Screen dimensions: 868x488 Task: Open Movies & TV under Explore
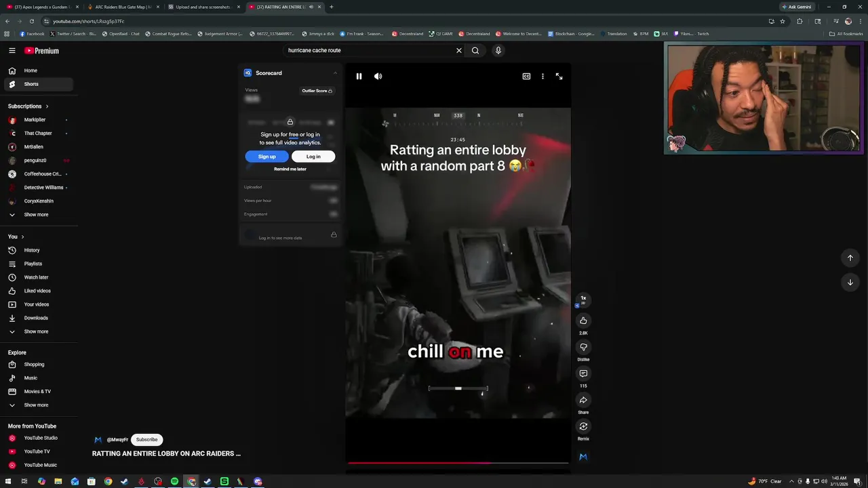pos(39,392)
